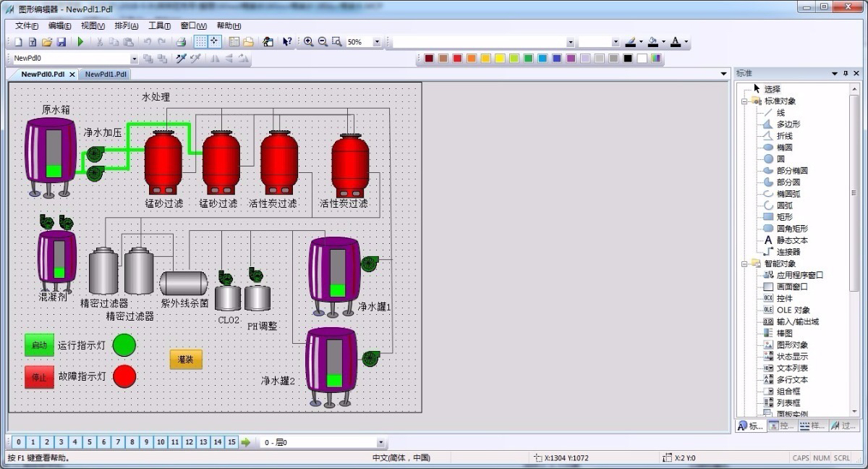Switch to the NewPdl1.Pdl tab
Image resolution: width=868 pixels, height=469 pixels.
click(104, 74)
